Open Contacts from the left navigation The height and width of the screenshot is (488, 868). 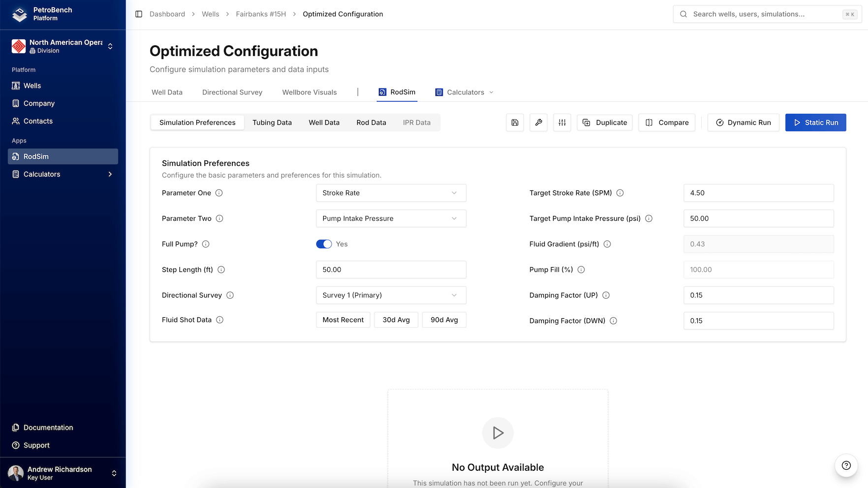pyautogui.click(x=37, y=121)
